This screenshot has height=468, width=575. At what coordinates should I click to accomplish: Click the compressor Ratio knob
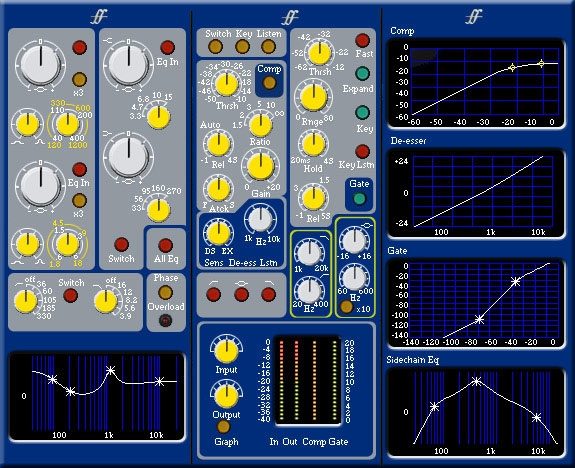click(x=260, y=125)
